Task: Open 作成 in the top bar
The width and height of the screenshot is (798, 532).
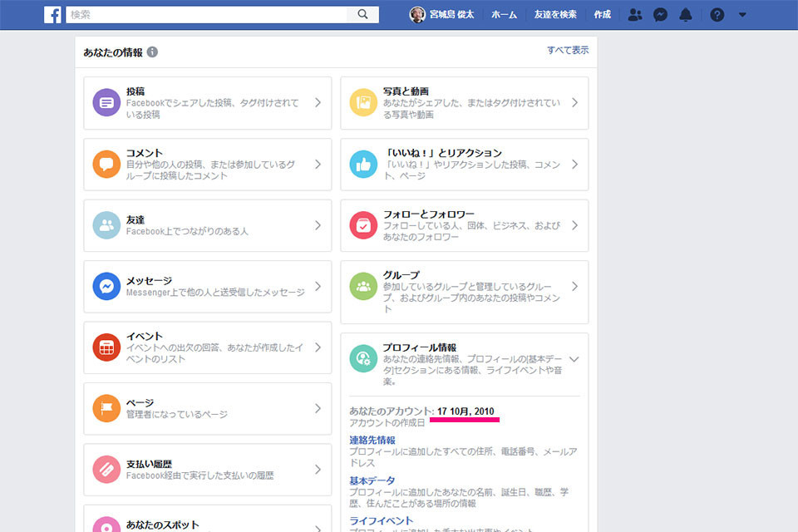Action: click(x=602, y=15)
